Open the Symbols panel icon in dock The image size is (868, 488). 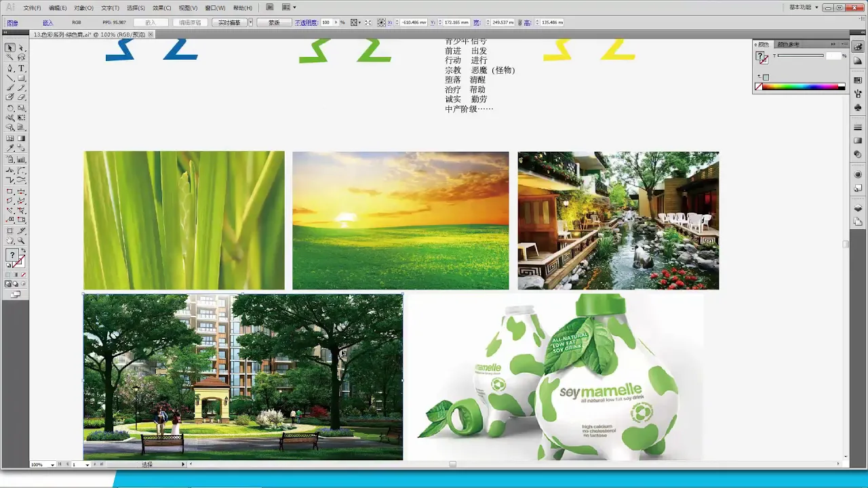coord(858,107)
